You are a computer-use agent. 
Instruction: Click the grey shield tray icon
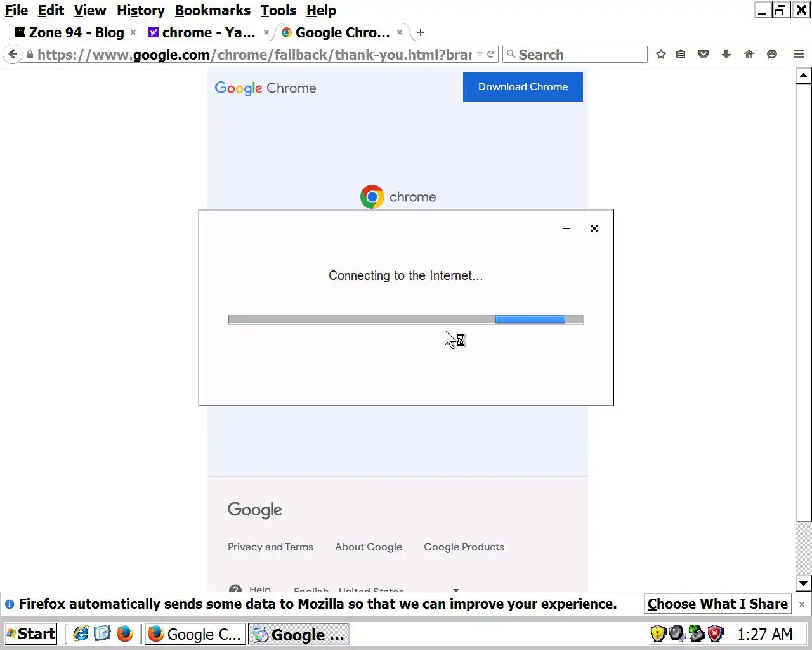(x=677, y=633)
